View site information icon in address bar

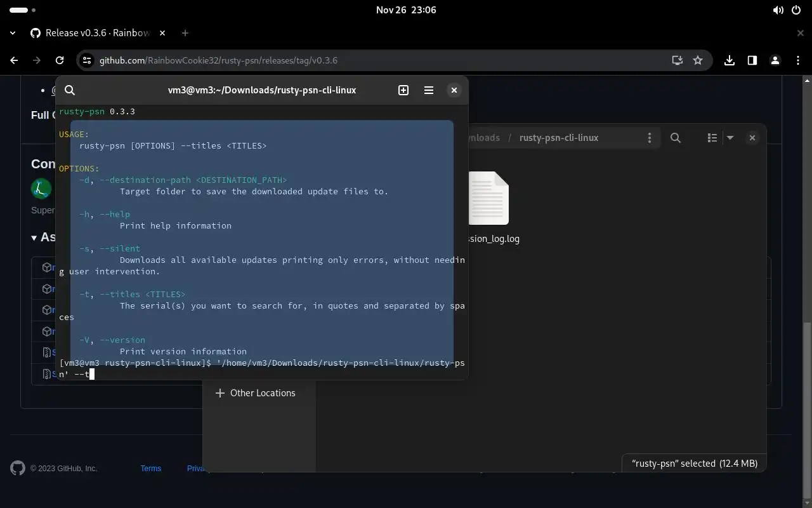coord(88,60)
